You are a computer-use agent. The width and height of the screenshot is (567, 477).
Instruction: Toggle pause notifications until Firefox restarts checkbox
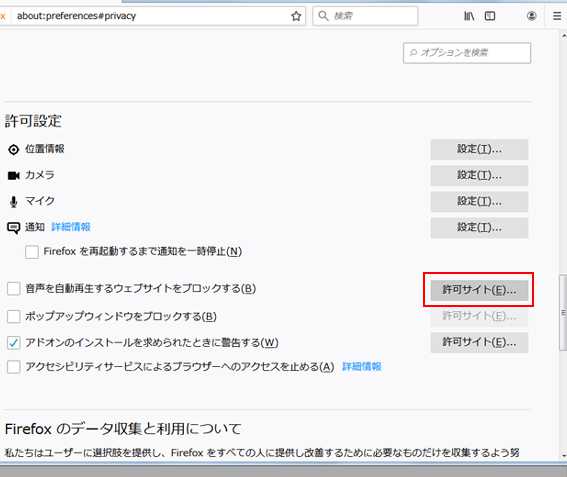click(x=32, y=252)
